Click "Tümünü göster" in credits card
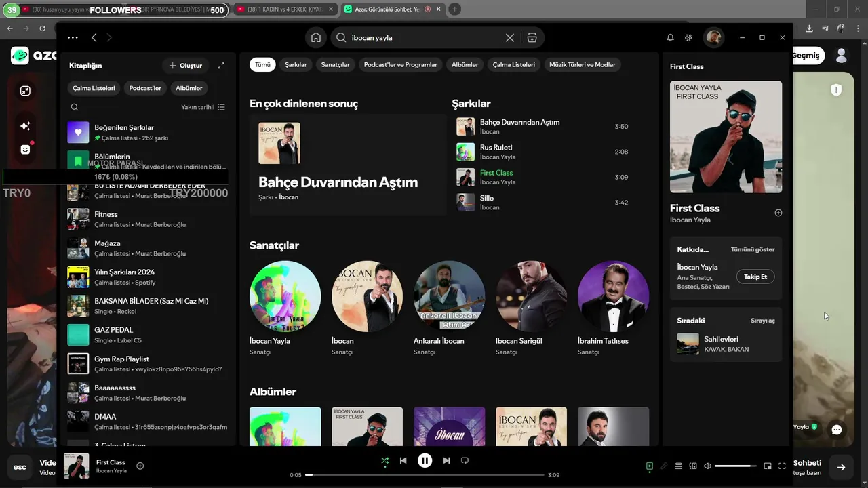The image size is (868, 488). click(x=753, y=249)
